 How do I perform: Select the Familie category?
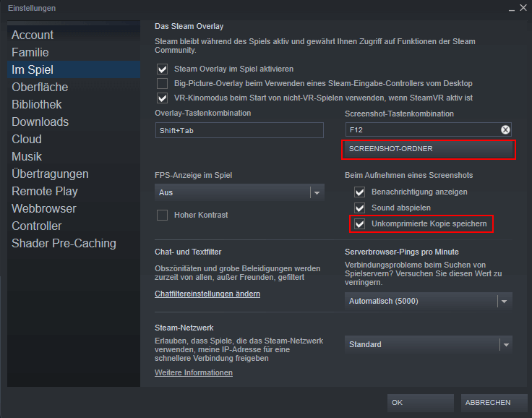[x=74, y=52]
